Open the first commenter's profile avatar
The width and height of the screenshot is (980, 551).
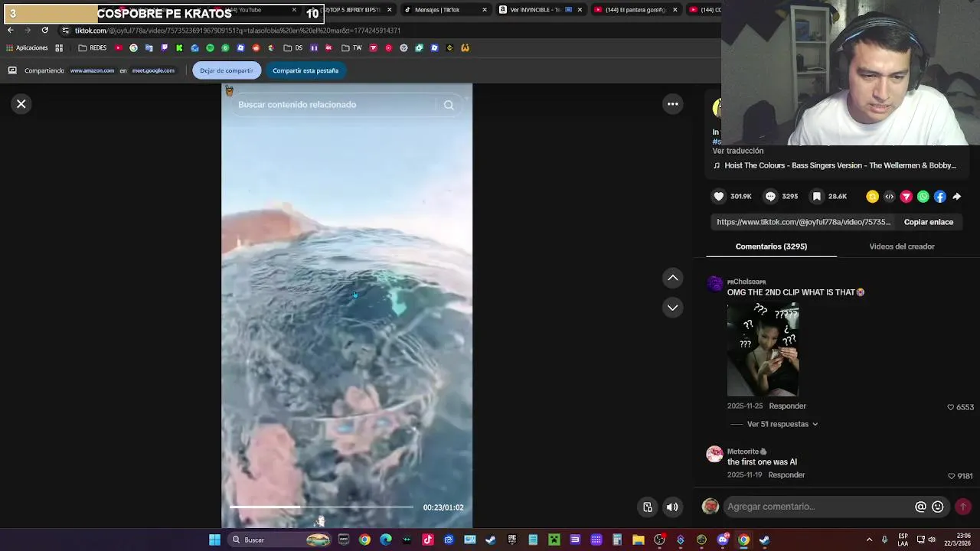(x=714, y=285)
